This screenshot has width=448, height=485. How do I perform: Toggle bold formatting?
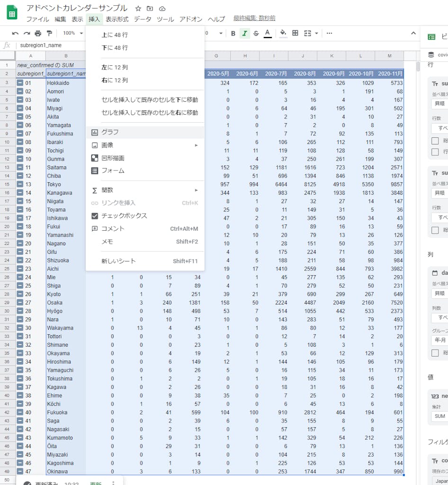(x=233, y=34)
